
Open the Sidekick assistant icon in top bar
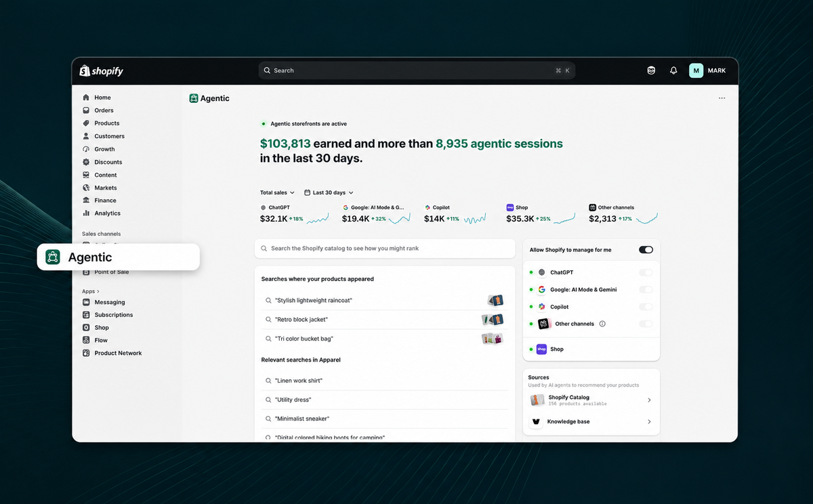pyautogui.click(x=651, y=70)
